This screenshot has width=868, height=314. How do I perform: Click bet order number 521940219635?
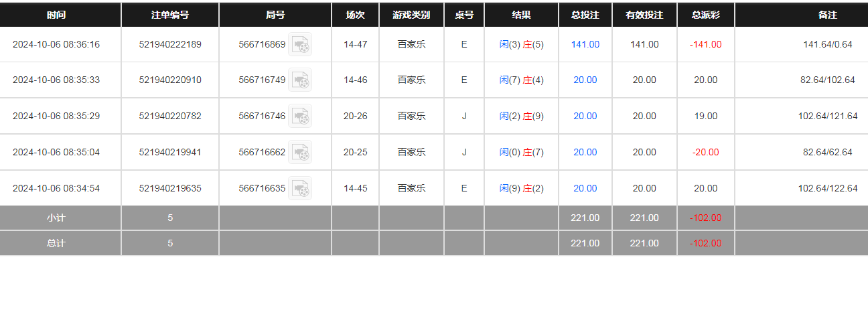[170, 189]
